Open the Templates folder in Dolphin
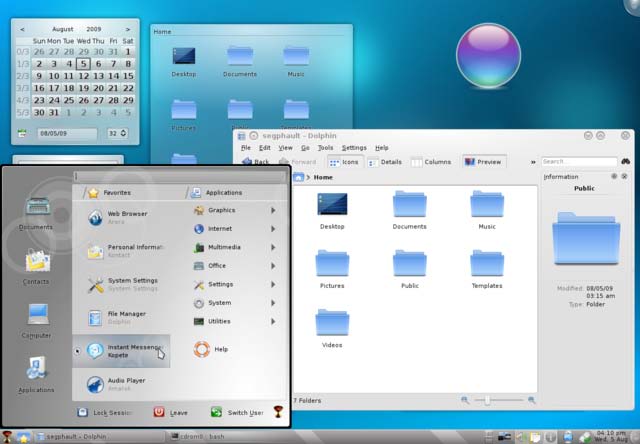 coord(487,269)
